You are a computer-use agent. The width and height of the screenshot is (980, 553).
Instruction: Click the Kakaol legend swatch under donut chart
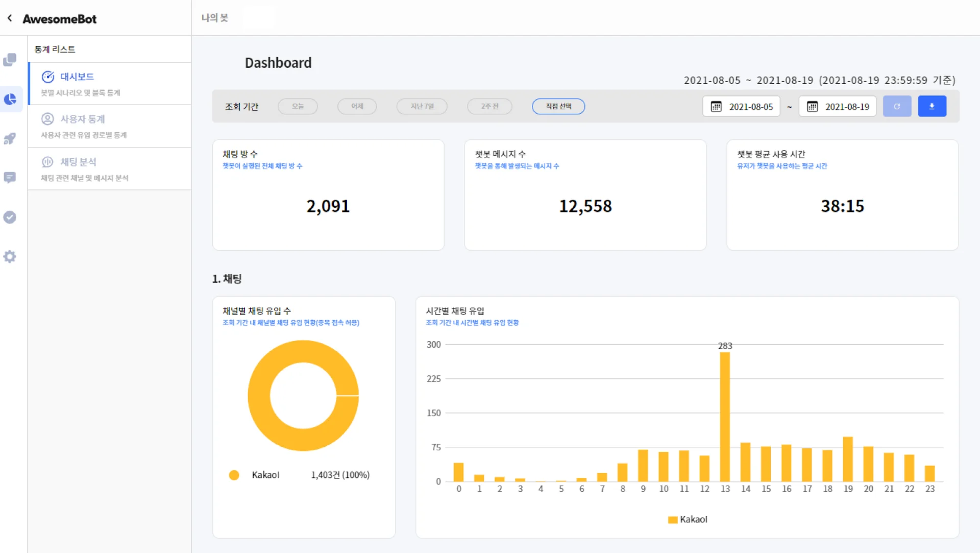pyautogui.click(x=234, y=475)
